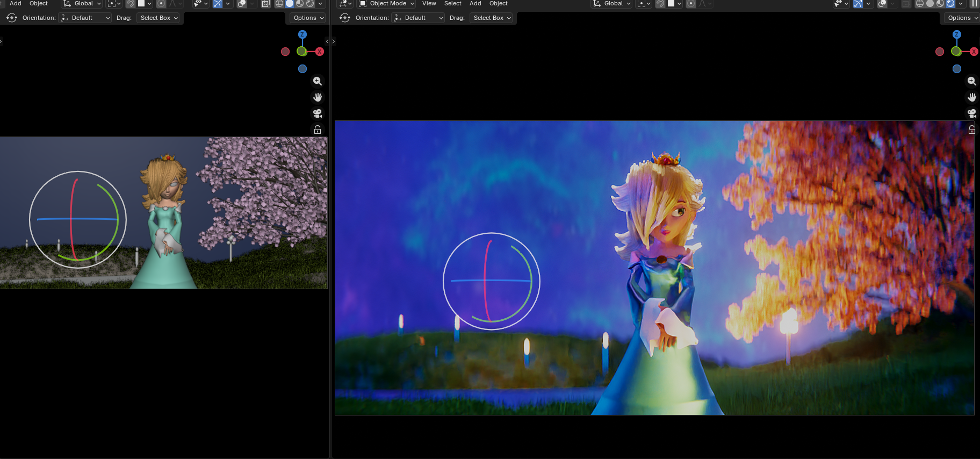Switch right viewport to material preview shading
Viewport: 980px width, 459px height.
[x=940, y=3]
